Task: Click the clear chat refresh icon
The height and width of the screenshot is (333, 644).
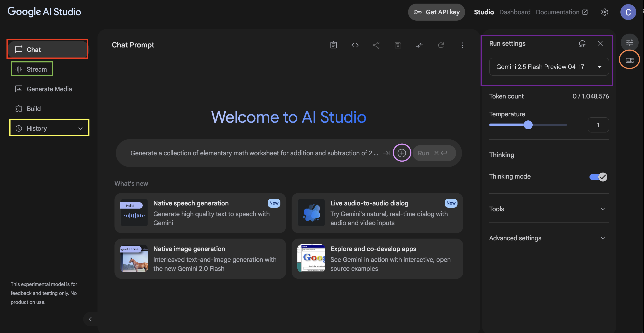Action: [x=441, y=45]
